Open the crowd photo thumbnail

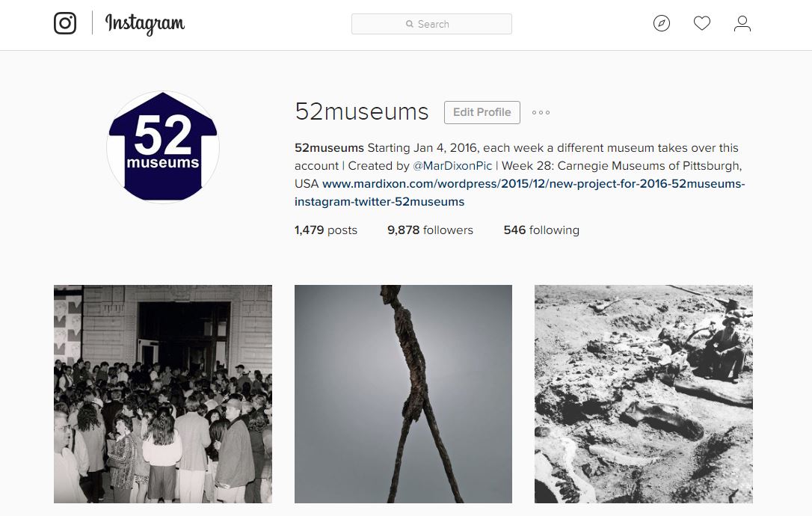point(162,394)
